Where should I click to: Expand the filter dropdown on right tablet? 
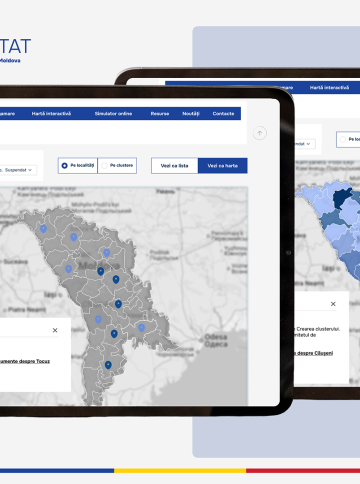305,144
